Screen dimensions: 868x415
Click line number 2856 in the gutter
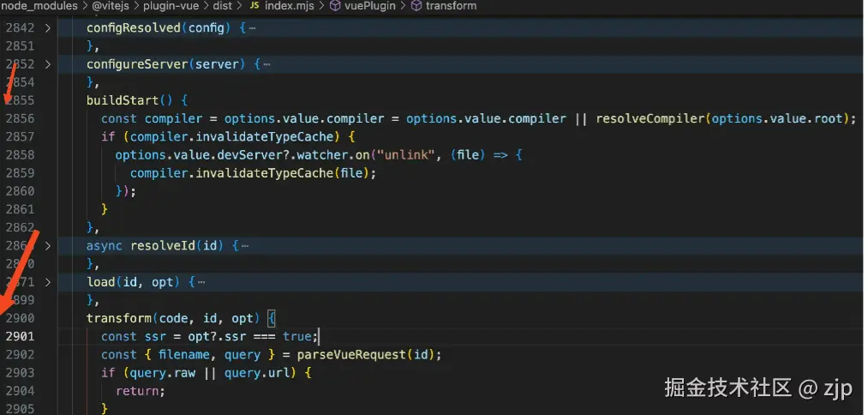click(x=20, y=118)
